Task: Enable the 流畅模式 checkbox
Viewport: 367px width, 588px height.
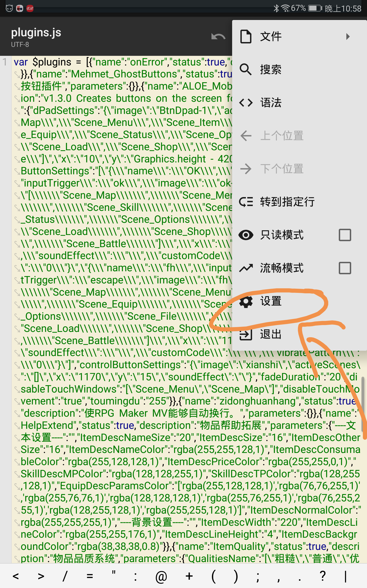Action: pyautogui.click(x=345, y=268)
